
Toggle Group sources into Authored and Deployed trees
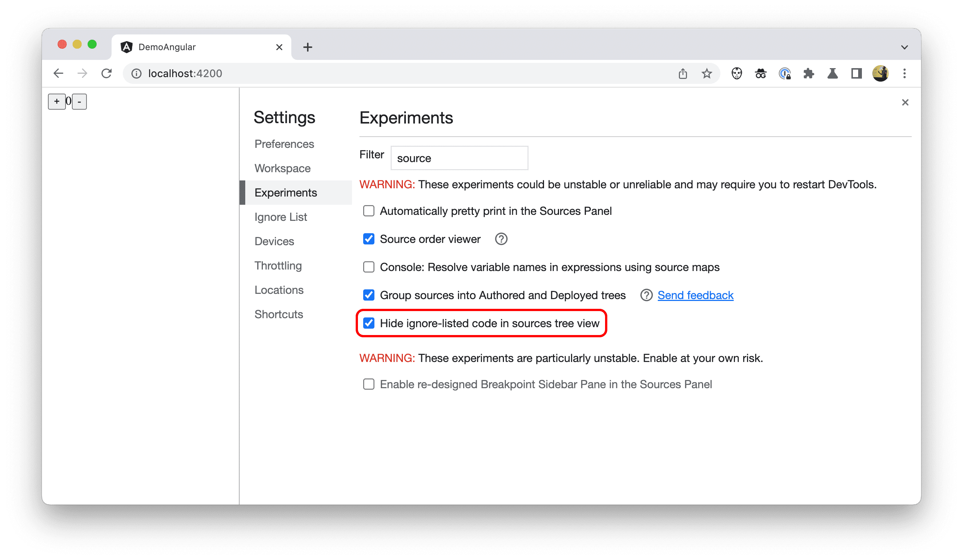click(369, 295)
